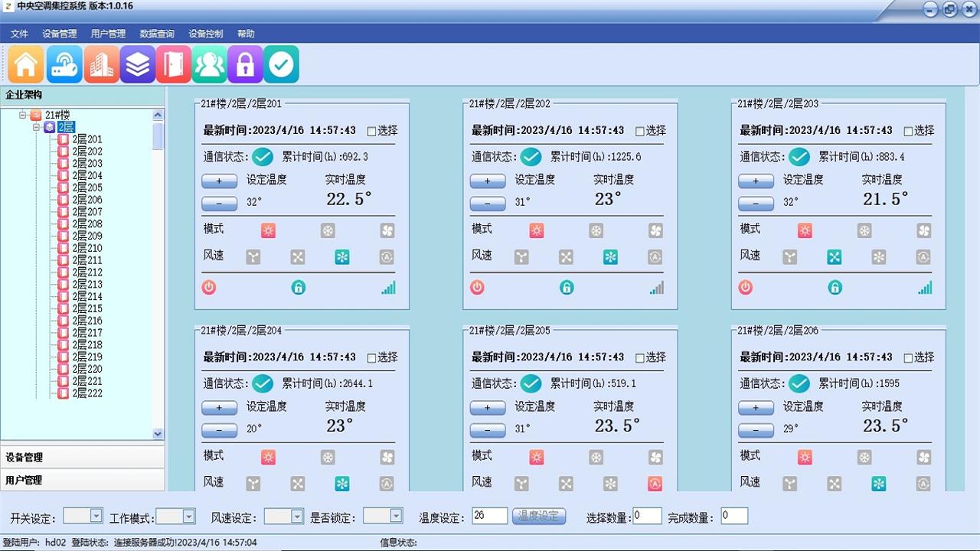The image size is (980, 551).
Task: Click the + button to raise 2层202 temperature
Action: (x=488, y=181)
